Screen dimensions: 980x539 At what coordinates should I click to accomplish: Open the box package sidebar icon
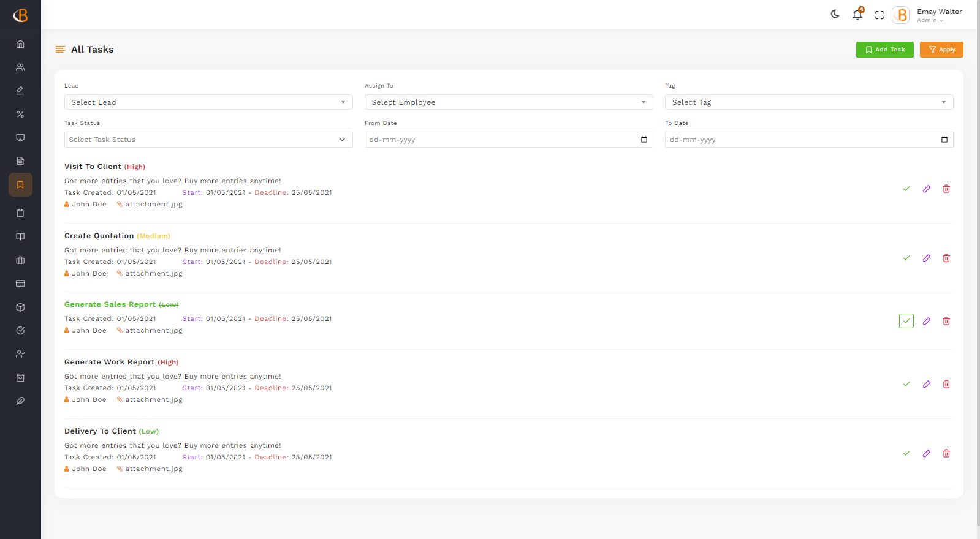[20, 307]
